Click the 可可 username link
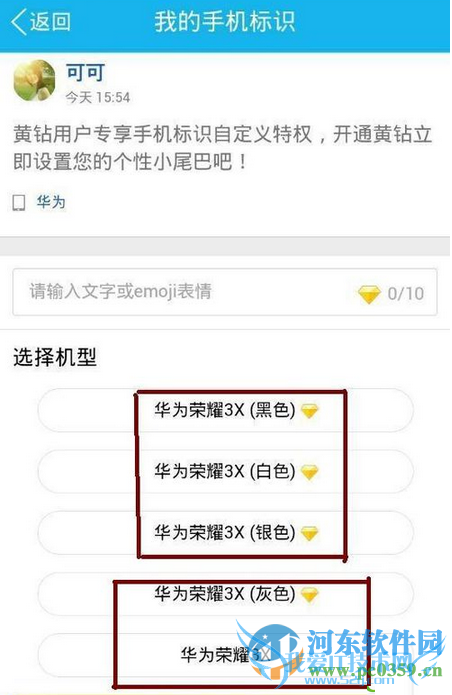 [x=86, y=72]
